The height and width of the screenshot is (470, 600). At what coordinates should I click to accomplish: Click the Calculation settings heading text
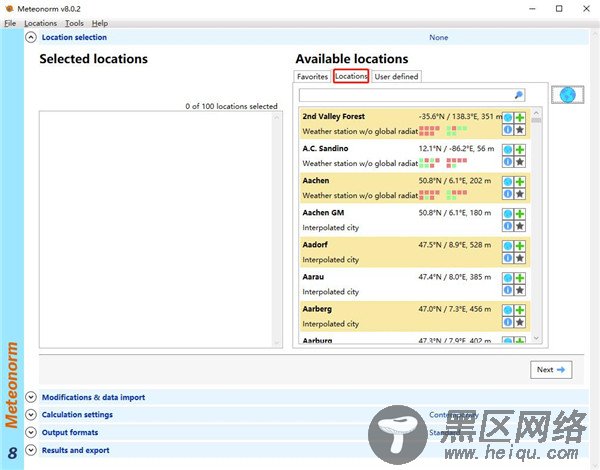point(77,415)
